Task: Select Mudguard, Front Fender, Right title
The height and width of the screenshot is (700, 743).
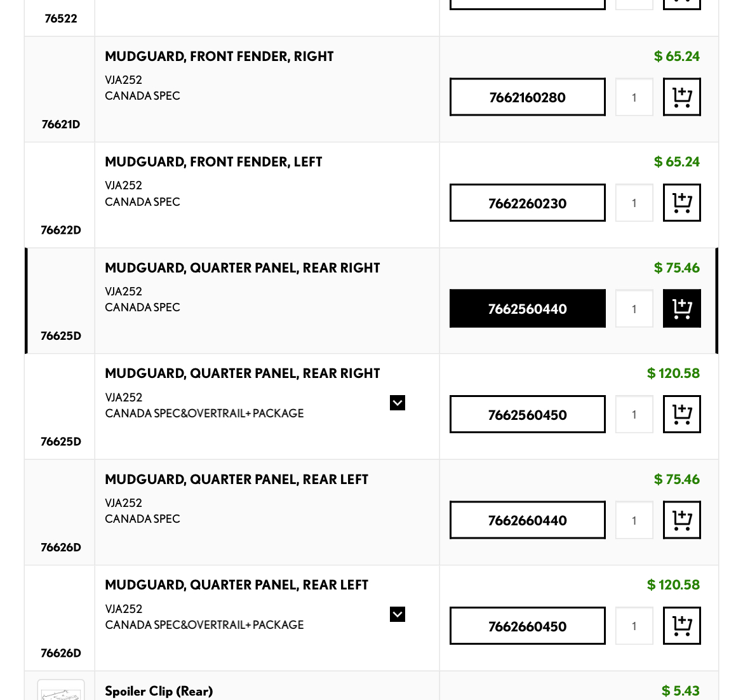Action: (219, 57)
